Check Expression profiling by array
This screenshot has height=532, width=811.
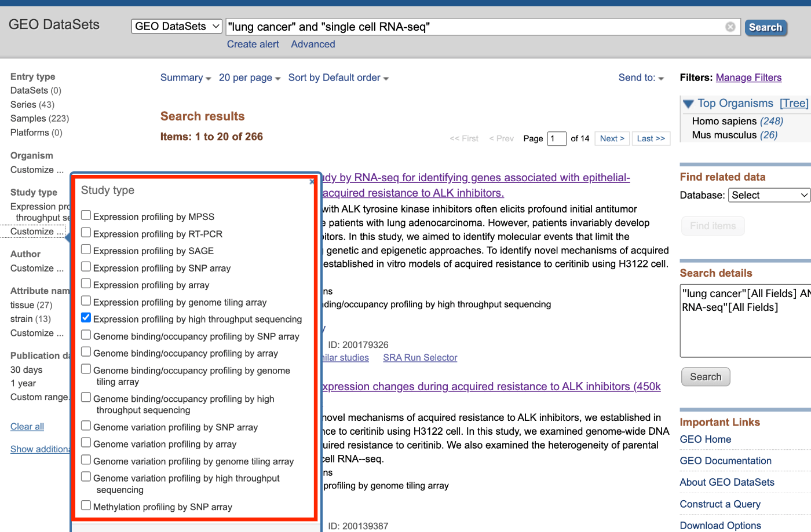86,284
